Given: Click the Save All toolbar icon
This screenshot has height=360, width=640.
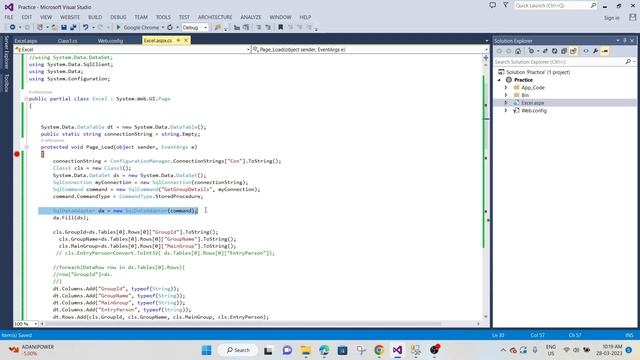Looking at the screenshot, I should click(73, 27).
